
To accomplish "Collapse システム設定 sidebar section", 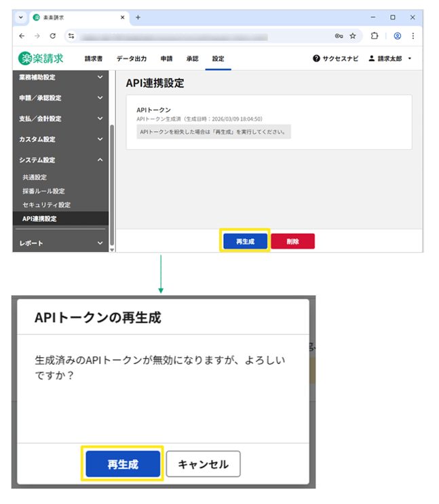I will (60, 160).
